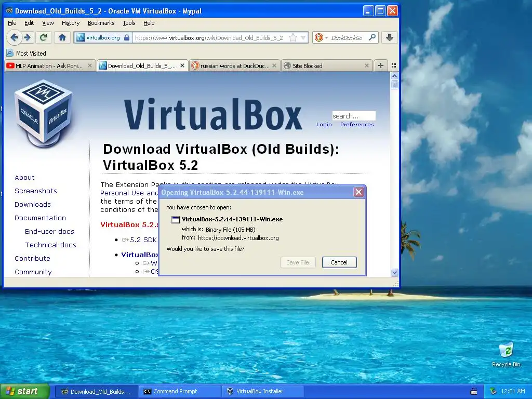Open the Tools menu

[x=129, y=23]
